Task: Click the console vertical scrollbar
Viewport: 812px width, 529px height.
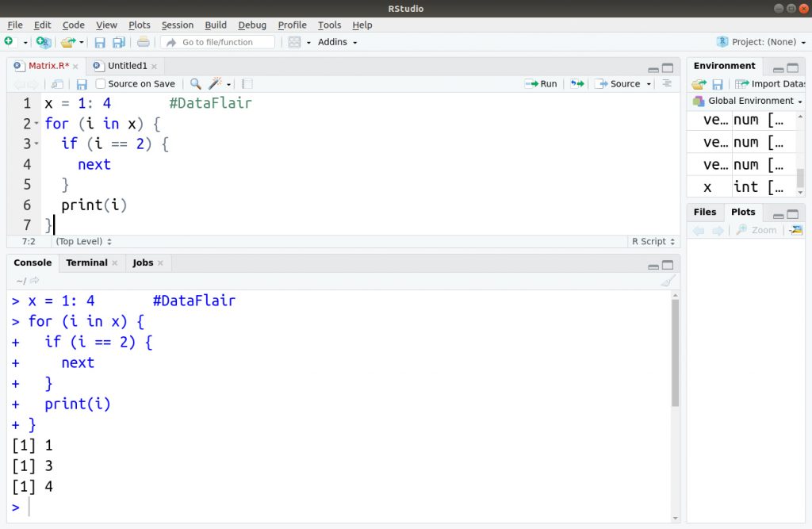Action: (x=676, y=352)
